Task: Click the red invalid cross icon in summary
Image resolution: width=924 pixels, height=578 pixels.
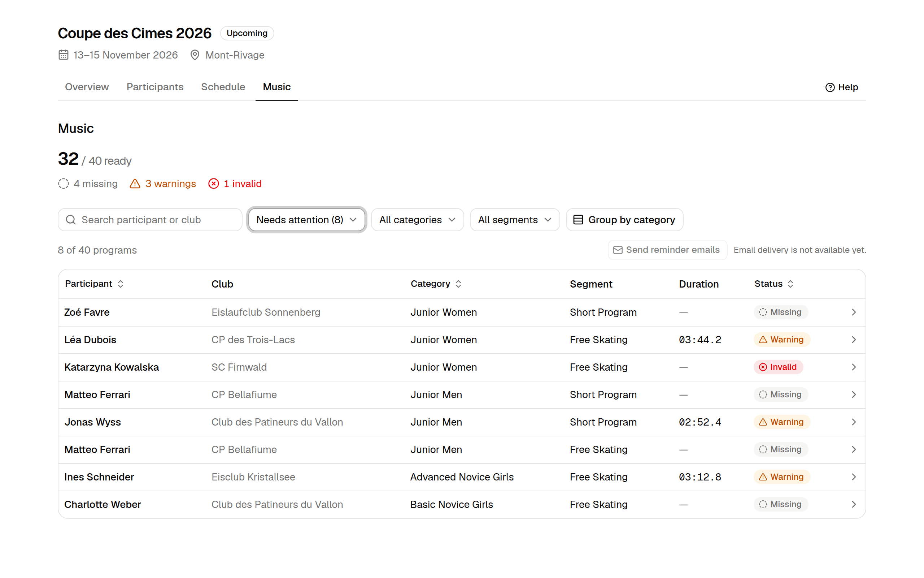Action: pos(214,184)
